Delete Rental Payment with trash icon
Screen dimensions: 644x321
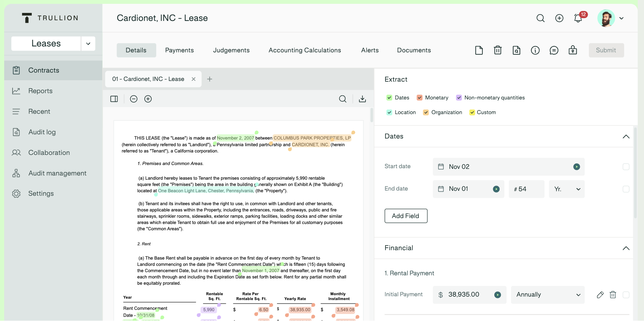coord(613,295)
